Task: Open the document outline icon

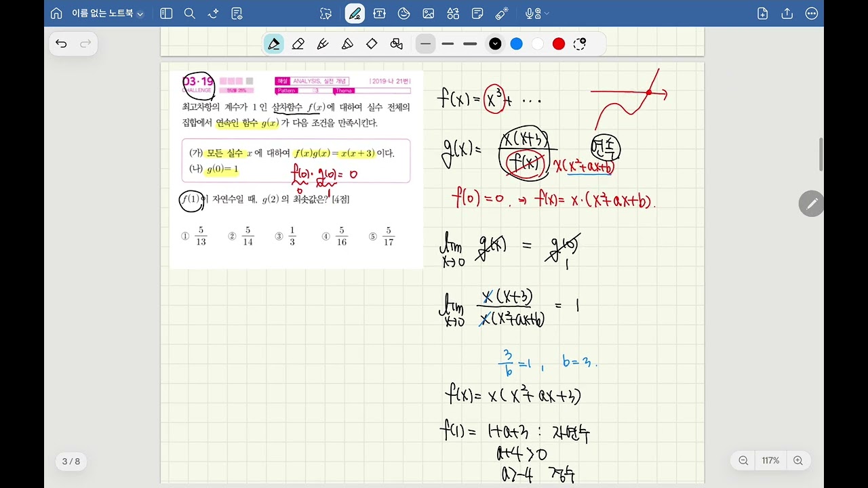Action: pyautogui.click(x=237, y=14)
